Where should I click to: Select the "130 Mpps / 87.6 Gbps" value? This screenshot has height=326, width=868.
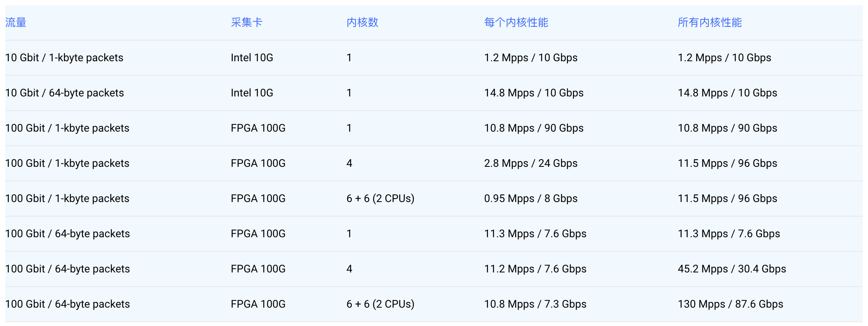pyautogui.click(x=730, y=304)
